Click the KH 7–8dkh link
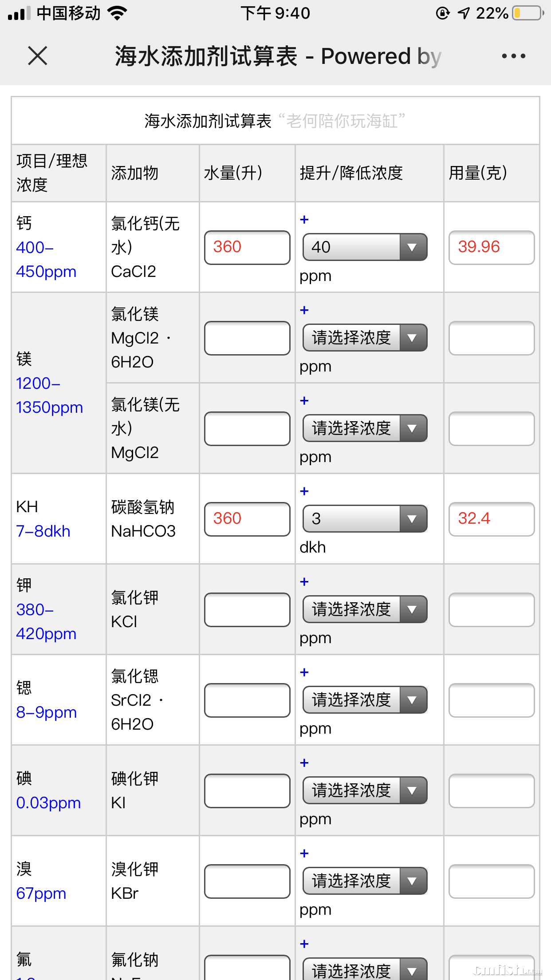Screen dimensions: 551x980 click(x=43, y=531)
